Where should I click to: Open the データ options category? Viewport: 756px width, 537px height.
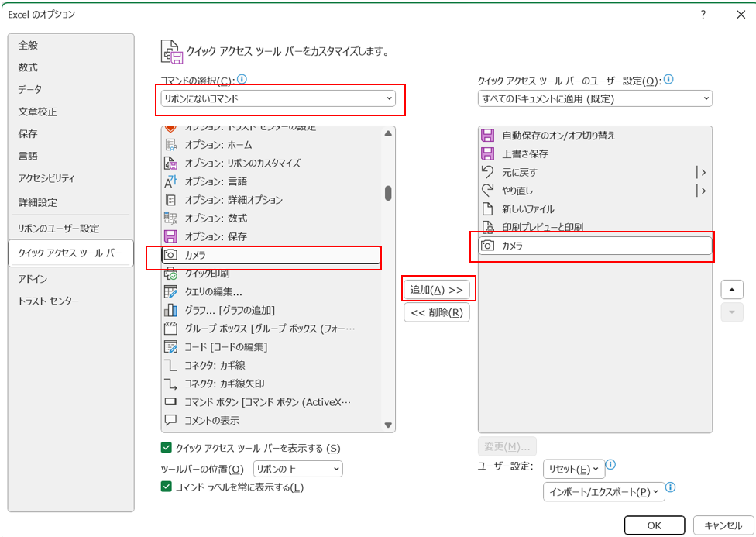[x=30, y=90]
